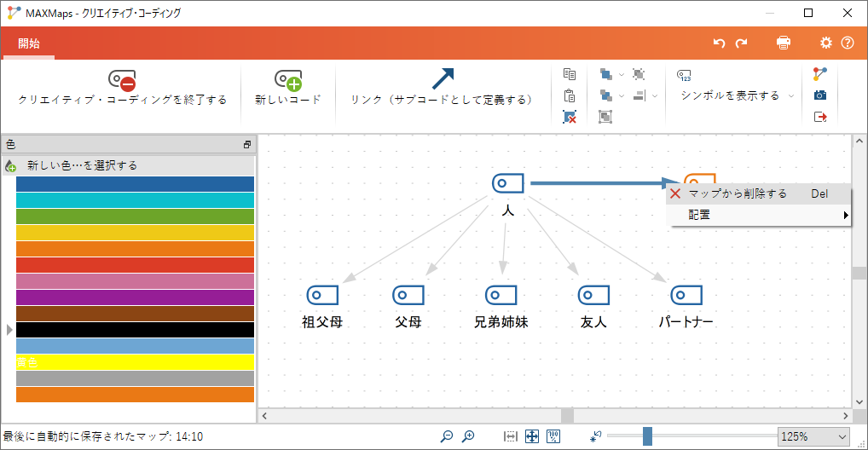The image size is (868, 450).
Task: Pick the purple color swatch
Action: [135, 297]
